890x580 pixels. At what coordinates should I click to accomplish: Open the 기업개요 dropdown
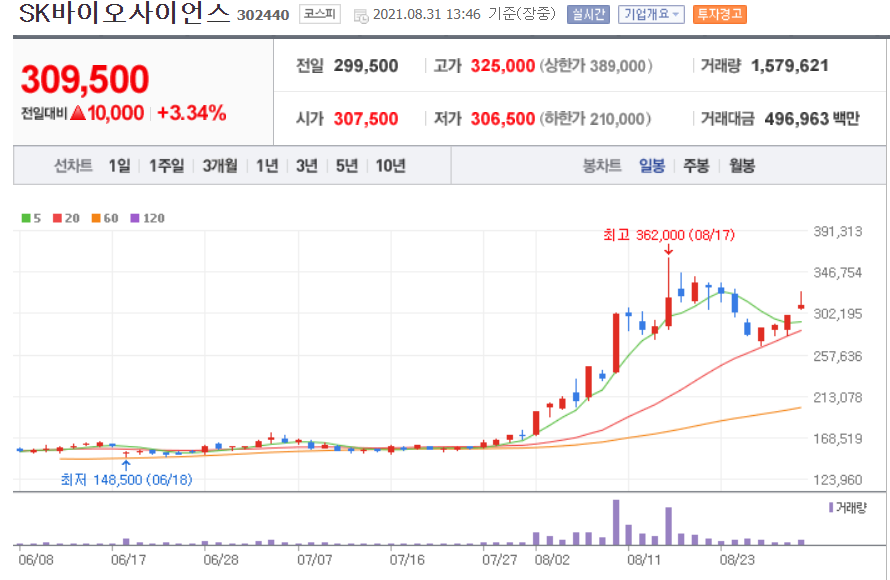tap(651, 14)
